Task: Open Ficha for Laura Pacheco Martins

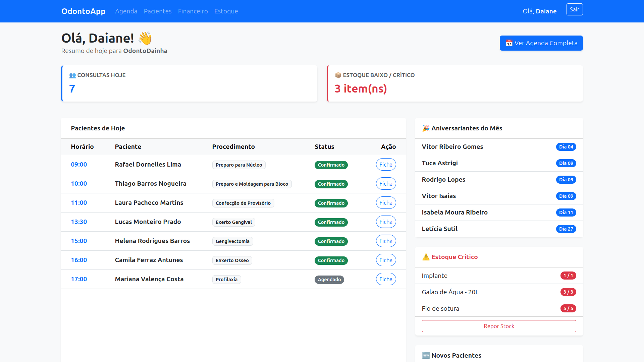Action: tap(386, 203)
